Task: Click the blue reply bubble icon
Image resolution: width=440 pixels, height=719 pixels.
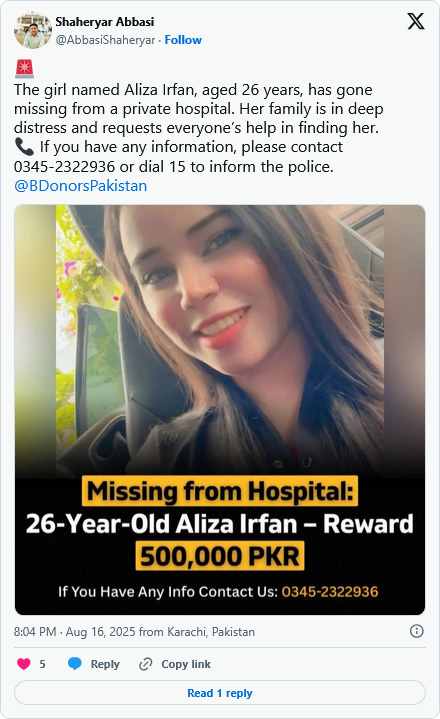Action: click(x=75, y=664)
